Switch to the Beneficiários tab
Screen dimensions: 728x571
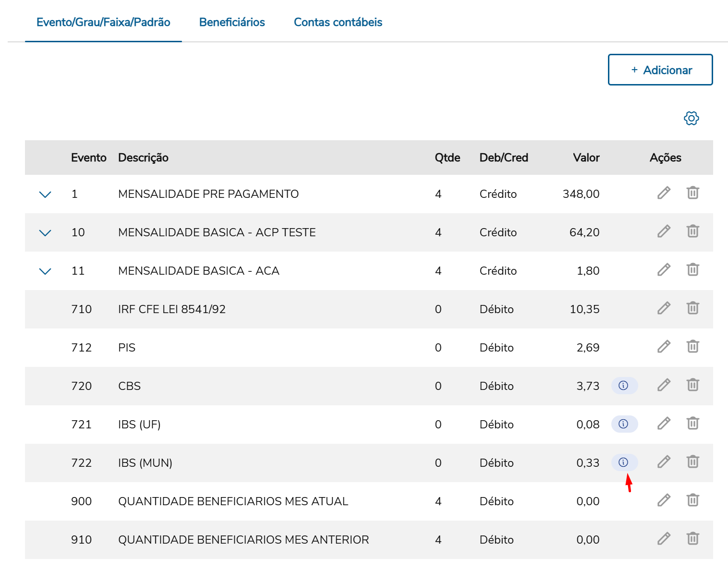tap(232, 22)
